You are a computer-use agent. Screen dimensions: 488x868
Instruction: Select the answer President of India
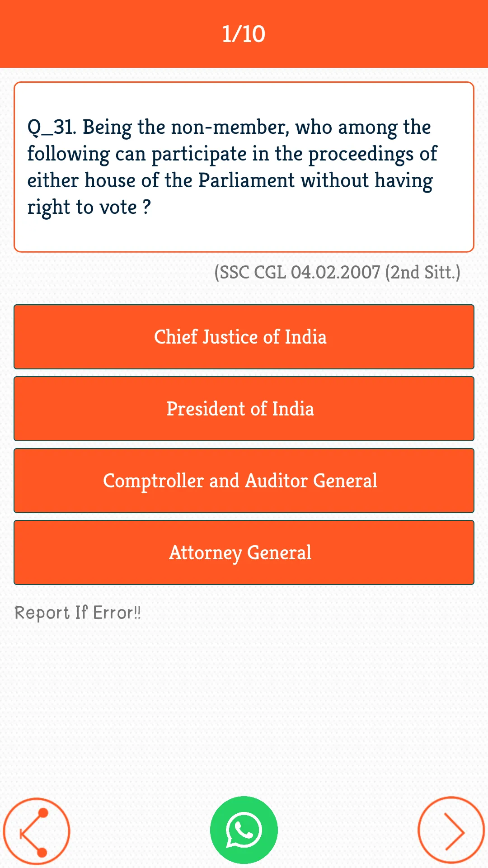244,409
